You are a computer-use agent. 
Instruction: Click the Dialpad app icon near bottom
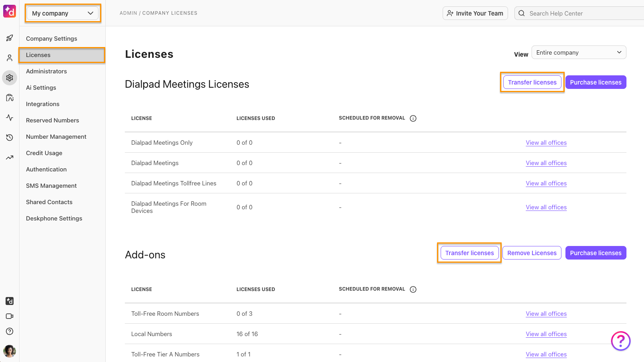click(10, 301)
